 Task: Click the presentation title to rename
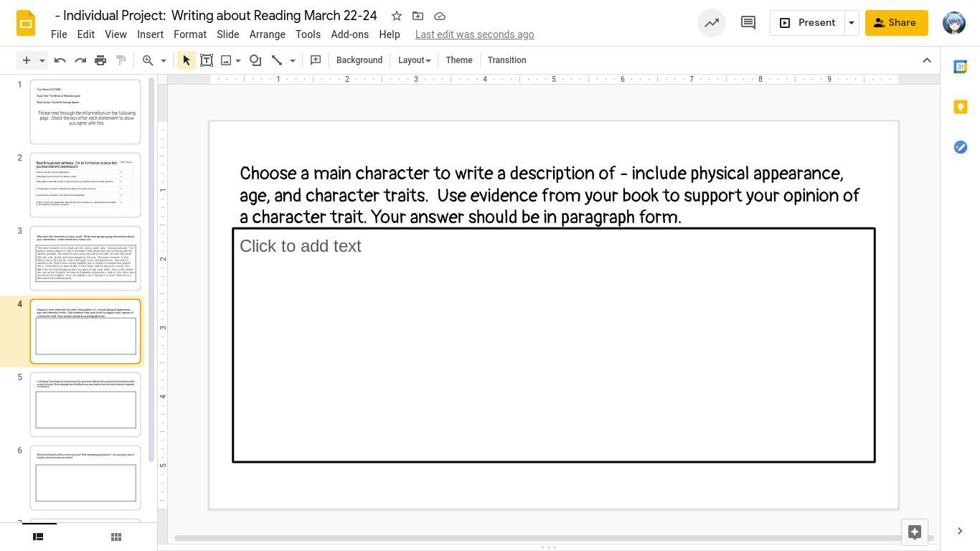point(216,16)
